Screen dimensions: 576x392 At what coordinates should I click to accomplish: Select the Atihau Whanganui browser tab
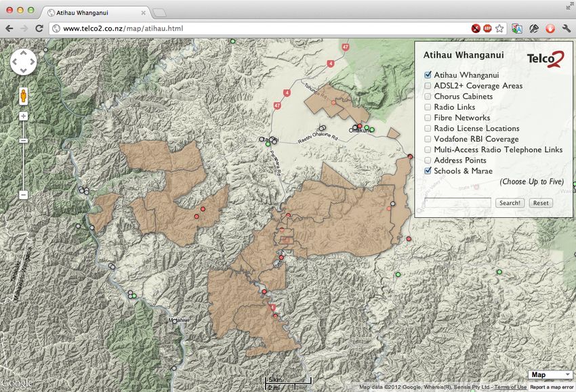95,12
